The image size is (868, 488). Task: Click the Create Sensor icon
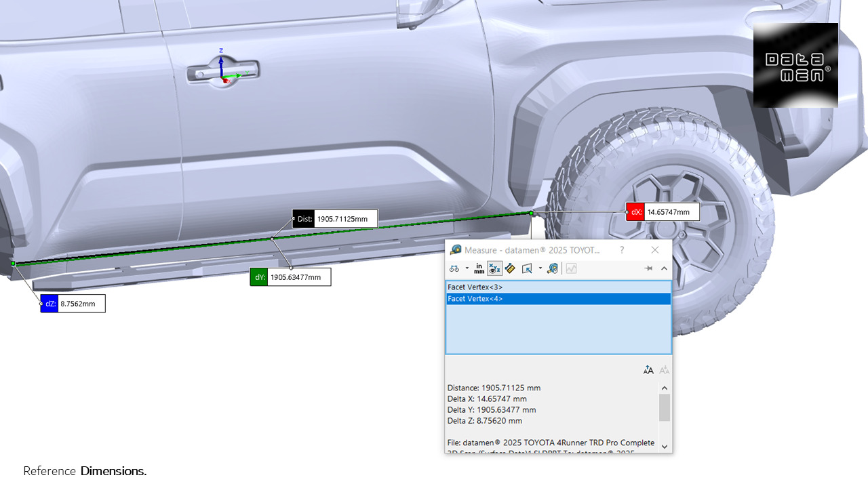click(571, 268)
